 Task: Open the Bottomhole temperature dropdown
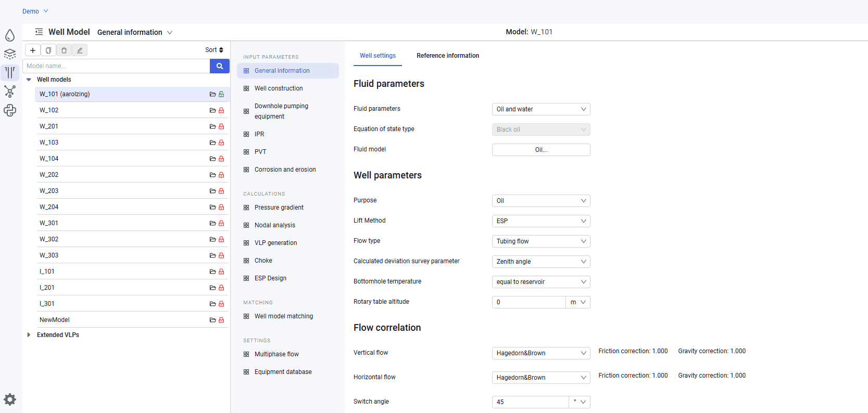point(541,282)
